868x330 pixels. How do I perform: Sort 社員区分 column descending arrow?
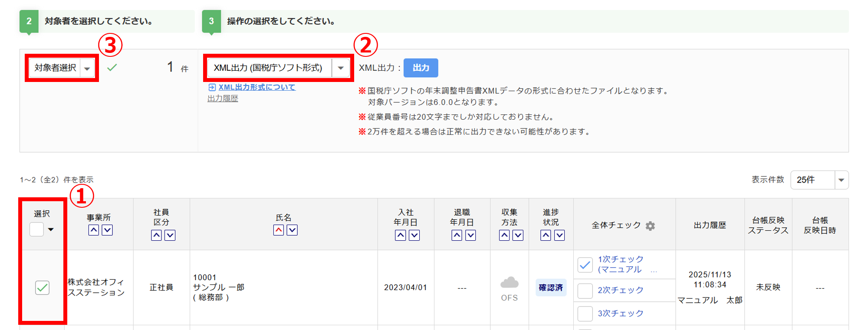pyautogui.click(x=170, y=235)
